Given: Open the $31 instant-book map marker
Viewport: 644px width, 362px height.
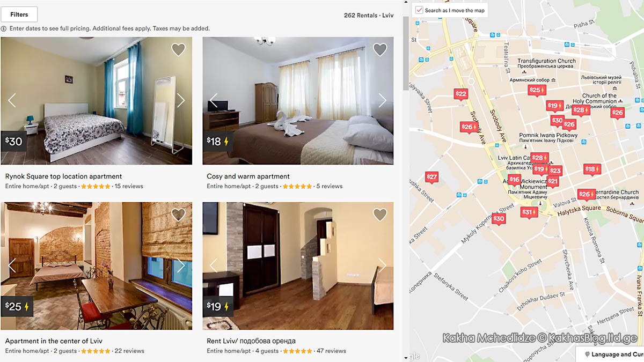Looking at the screenshot, I should point(529,213).
